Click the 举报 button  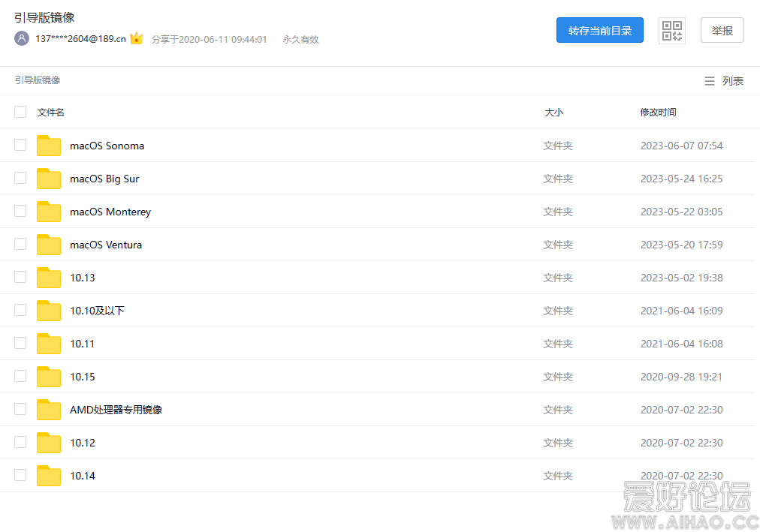(722, 30)
